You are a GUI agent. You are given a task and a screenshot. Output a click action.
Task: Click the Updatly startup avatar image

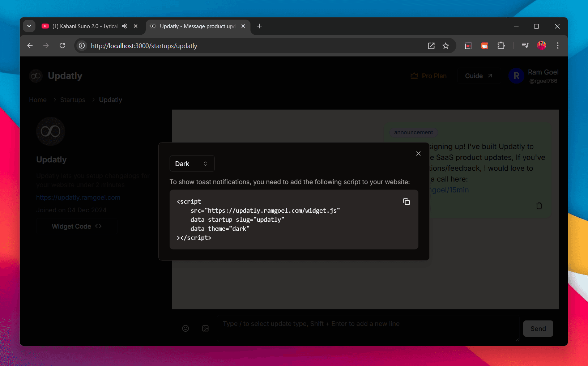[51, 131]
